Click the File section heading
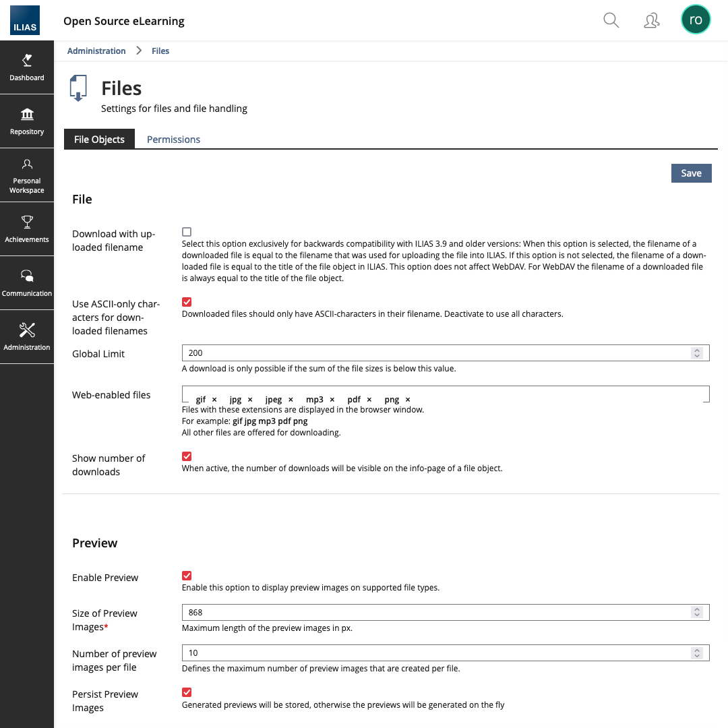728x728 pixels. point(82,200)
